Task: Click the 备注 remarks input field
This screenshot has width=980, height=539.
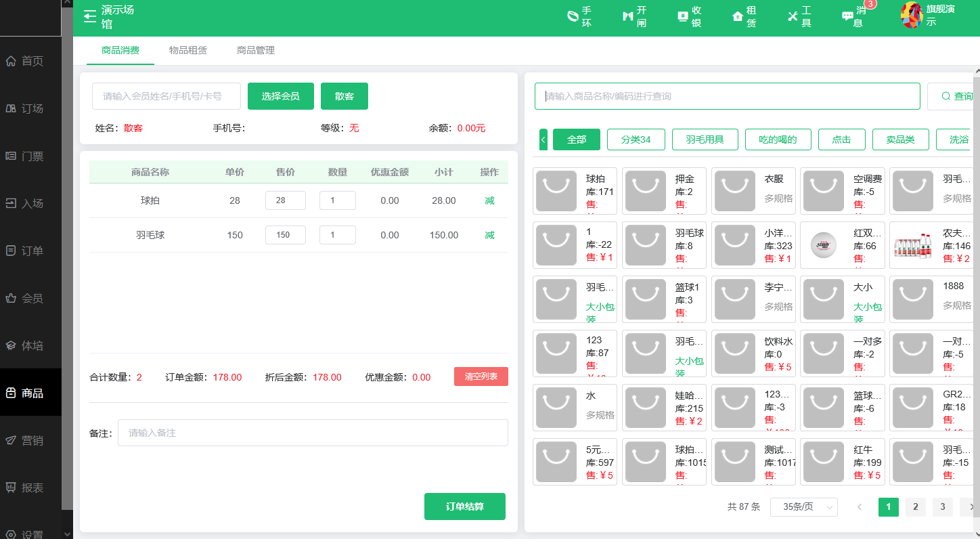Action: [313, 433]
